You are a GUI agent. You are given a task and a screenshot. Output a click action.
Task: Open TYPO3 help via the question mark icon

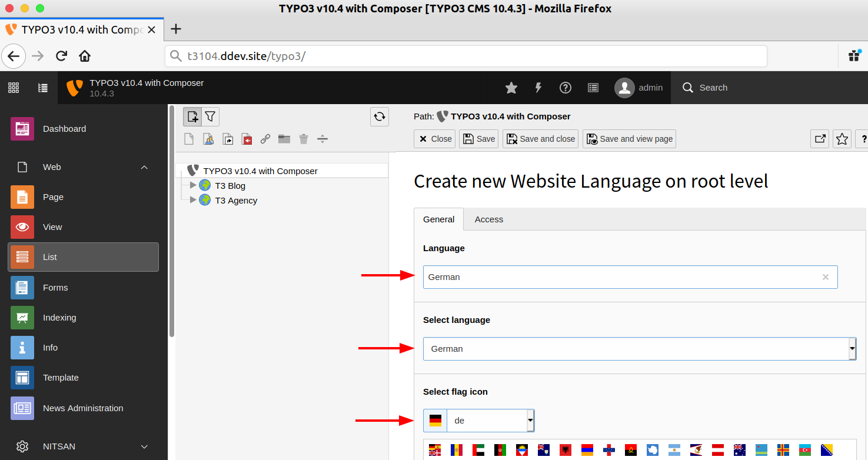[x=565, y=87]
